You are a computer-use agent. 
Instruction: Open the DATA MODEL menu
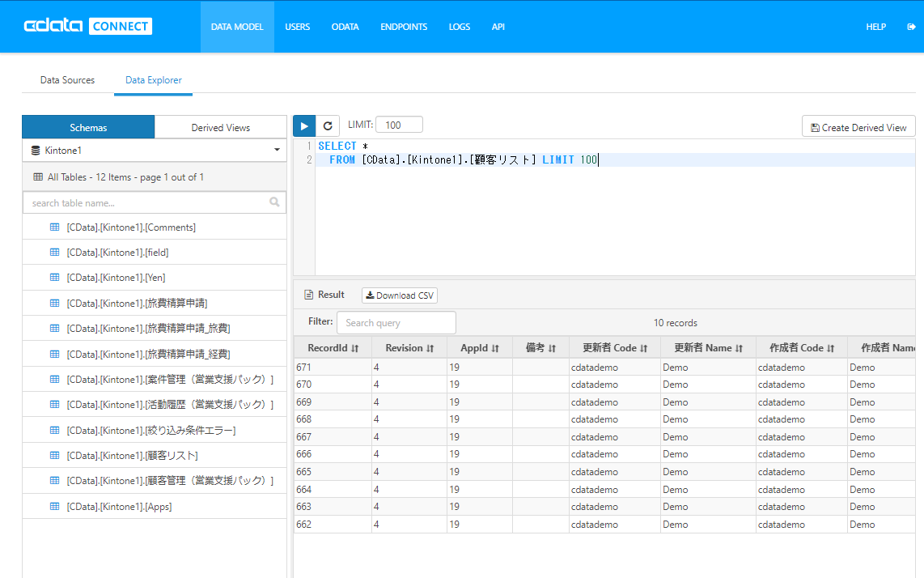[237, 27]
